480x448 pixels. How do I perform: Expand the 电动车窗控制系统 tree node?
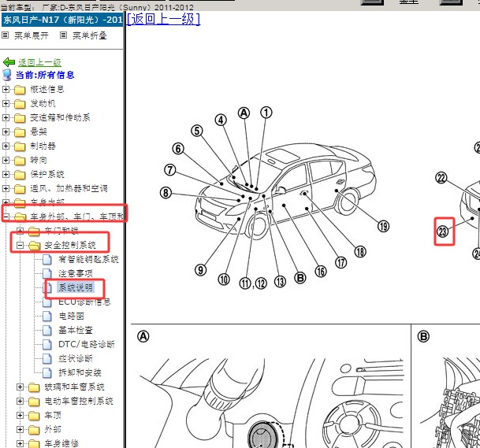click(20, 401)
